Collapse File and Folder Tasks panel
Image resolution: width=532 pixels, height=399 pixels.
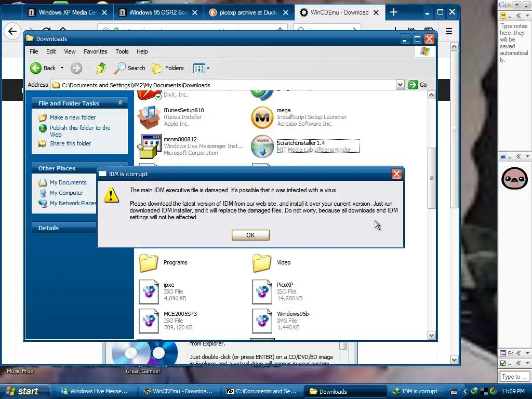coord(120,103)
